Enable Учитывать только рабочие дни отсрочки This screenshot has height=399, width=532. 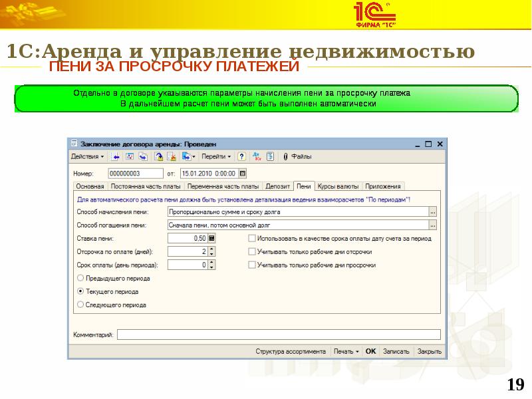(x=251, y=252)
